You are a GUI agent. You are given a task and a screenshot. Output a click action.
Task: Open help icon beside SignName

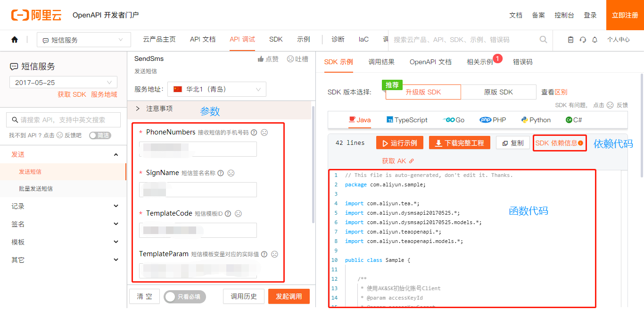tap(220, 173)
